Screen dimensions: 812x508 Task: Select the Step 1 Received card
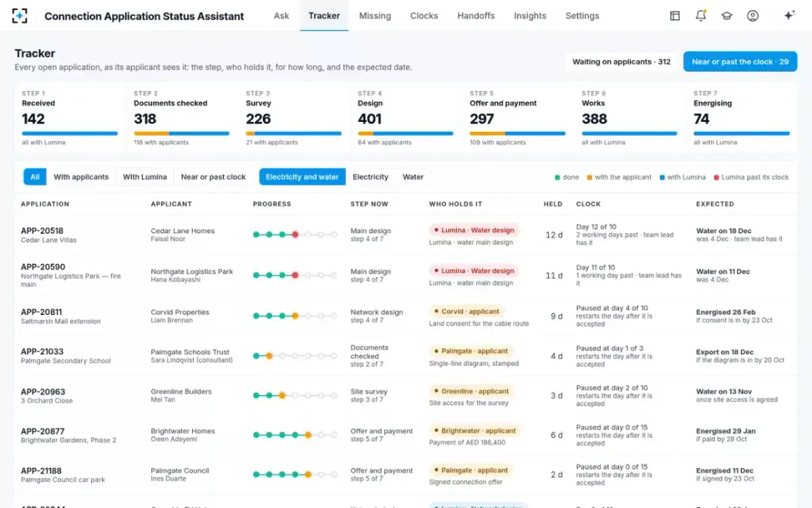coord(70,117)
